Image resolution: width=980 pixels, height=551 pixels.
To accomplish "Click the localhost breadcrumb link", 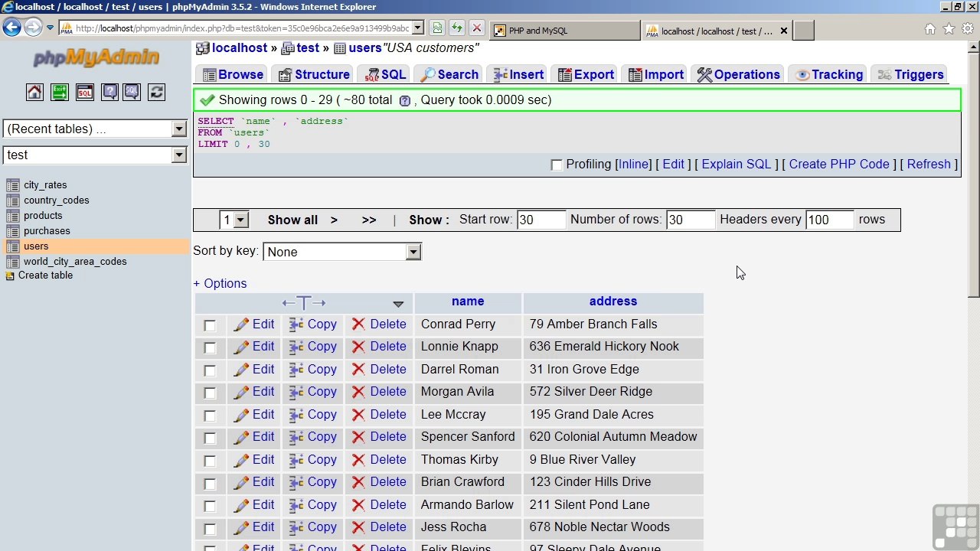I will tap(240, 47).
